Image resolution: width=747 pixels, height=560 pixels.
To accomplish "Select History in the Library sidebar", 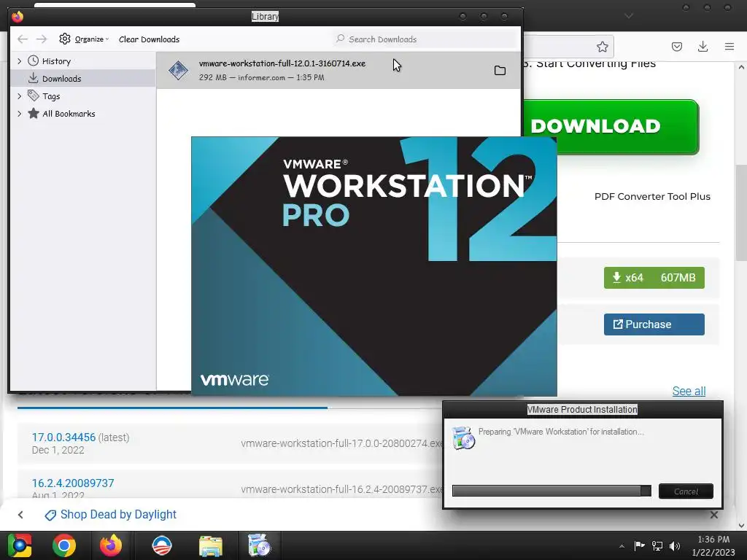I will 56,61.
